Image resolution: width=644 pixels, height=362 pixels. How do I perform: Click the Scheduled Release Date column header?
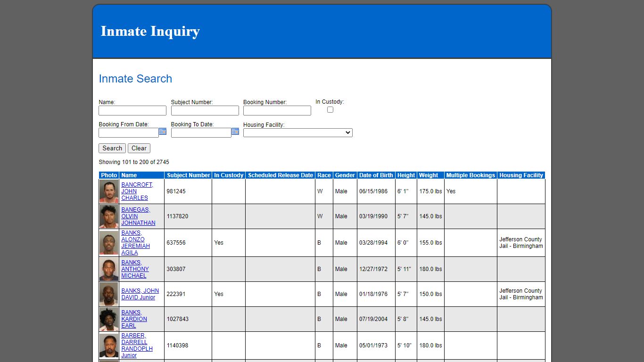pyautogui.click(x=281, y=175)
